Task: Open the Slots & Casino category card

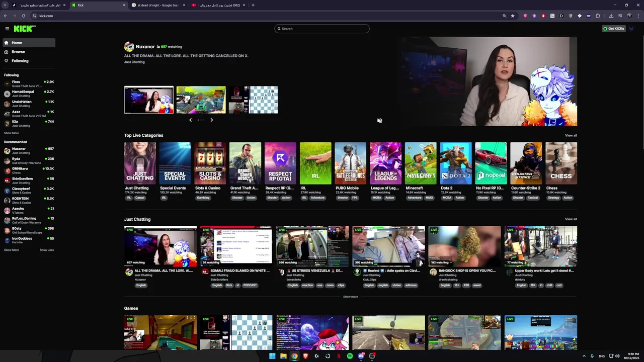Action: (210, 163)
